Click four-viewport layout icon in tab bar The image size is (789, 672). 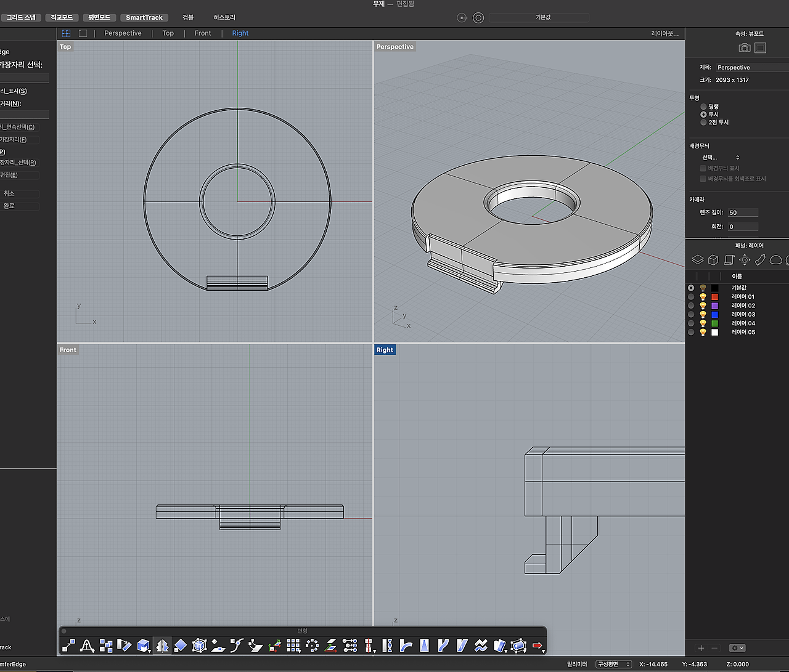[x=66, y=33]
